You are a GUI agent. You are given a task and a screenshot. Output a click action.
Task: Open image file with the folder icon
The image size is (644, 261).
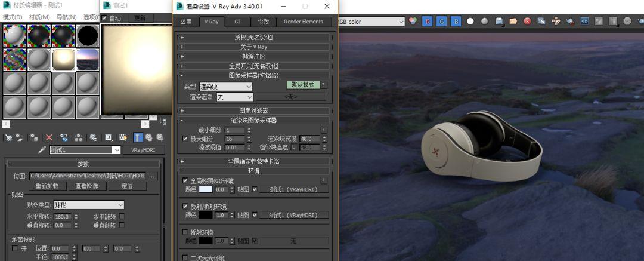coord(513,22)
